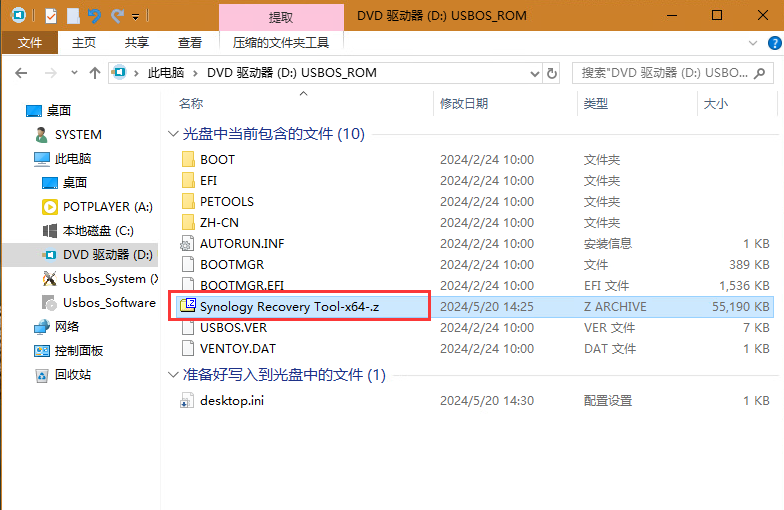Viewport: 784px width, 510px height.
Task: Click the 55,190 KB size cell
Action: tap(740, 306)
